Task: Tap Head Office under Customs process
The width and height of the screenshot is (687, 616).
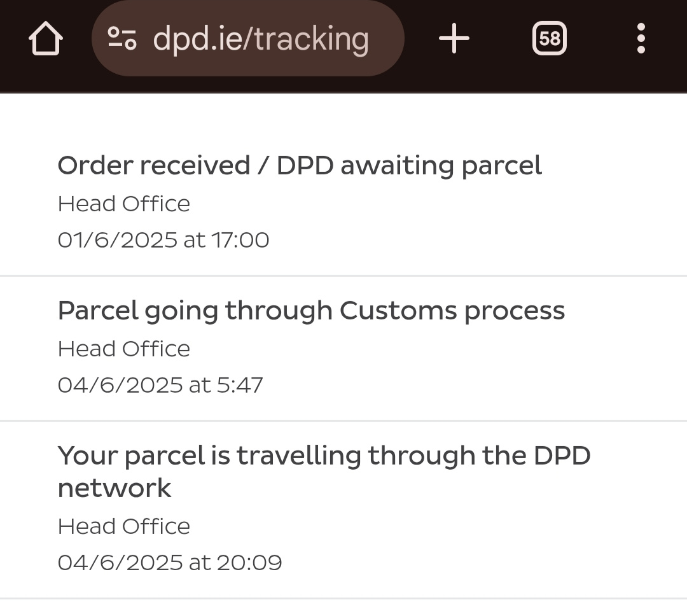Action: tap(124, 349)
